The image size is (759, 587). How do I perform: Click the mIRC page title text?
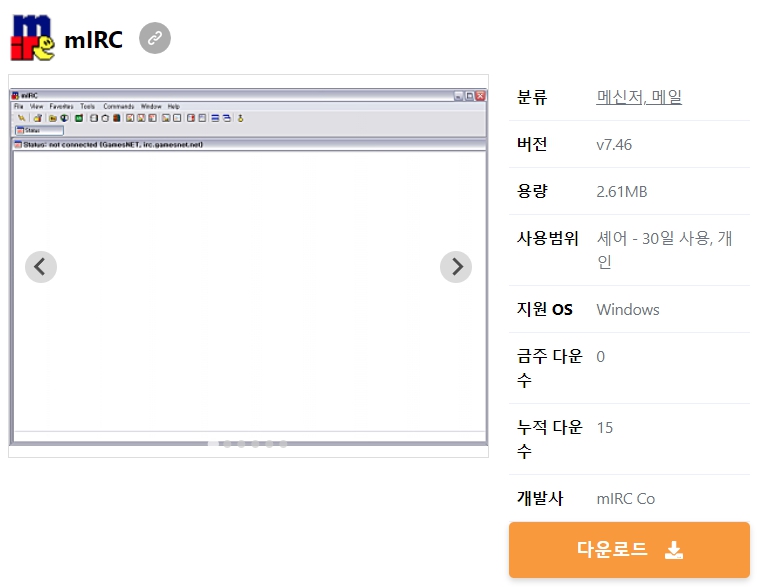tap(93, 40)
